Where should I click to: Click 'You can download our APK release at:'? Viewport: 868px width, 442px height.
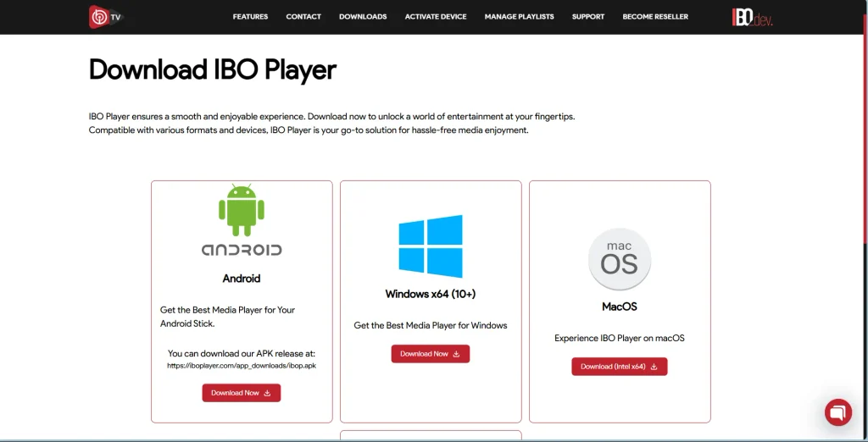242,353
